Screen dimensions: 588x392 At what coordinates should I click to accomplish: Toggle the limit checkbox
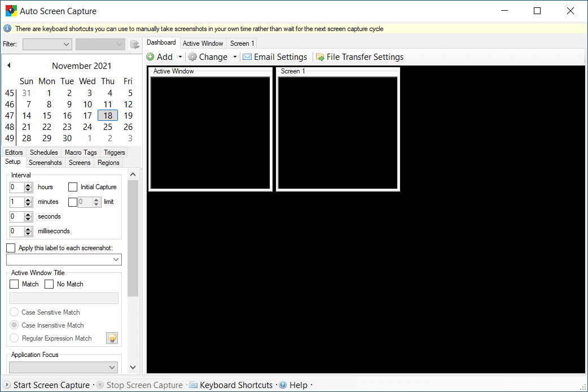(x=72, y=202)
